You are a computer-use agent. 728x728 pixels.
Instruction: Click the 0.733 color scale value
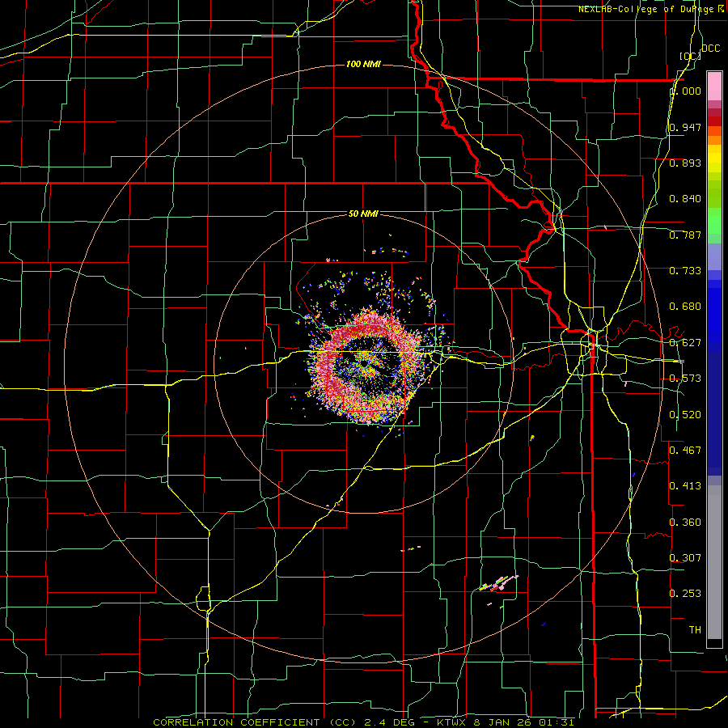(685, 271)
